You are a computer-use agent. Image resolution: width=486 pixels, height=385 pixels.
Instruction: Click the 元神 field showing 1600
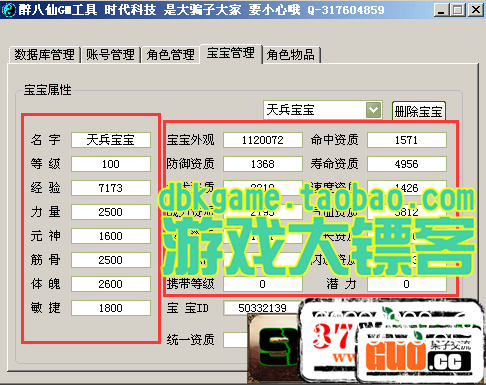click(x=111, y=236)
